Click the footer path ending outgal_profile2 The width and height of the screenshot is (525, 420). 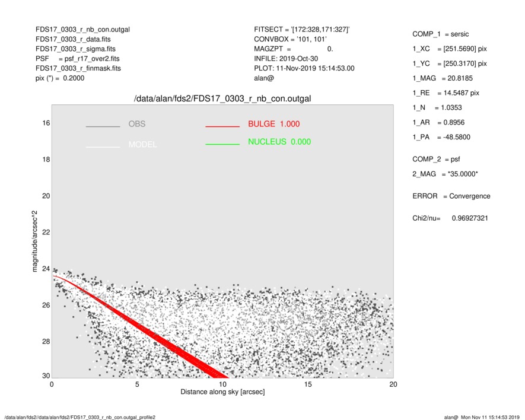point(80,417)
